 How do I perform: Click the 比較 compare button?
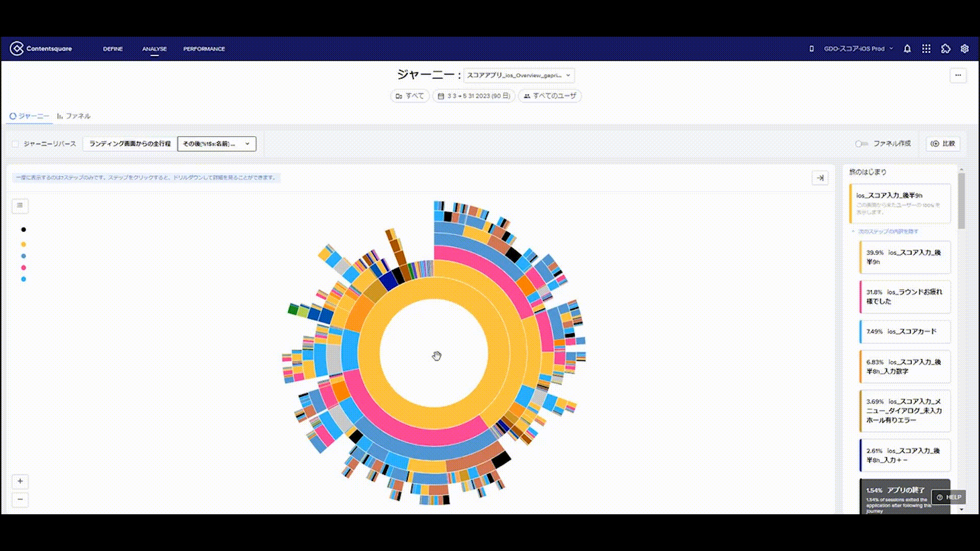pos(943,144)
